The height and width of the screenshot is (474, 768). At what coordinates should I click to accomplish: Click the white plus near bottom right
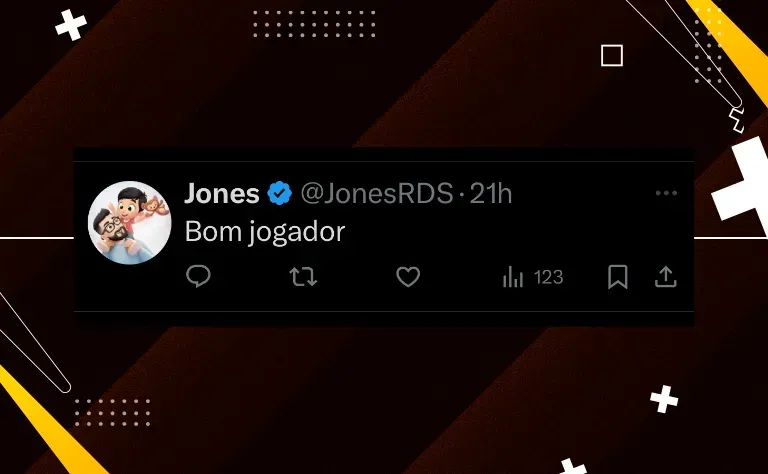(x=664, y=399)
